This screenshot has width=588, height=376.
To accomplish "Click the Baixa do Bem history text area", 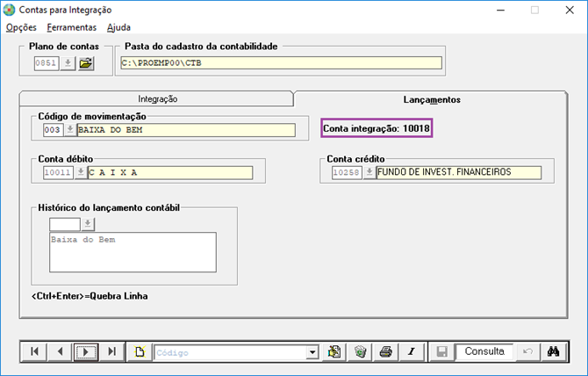I will tap(133, 252).
